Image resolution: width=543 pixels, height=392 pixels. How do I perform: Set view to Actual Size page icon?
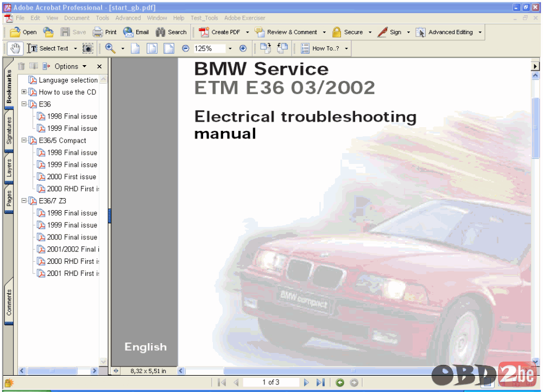[135, 48]
